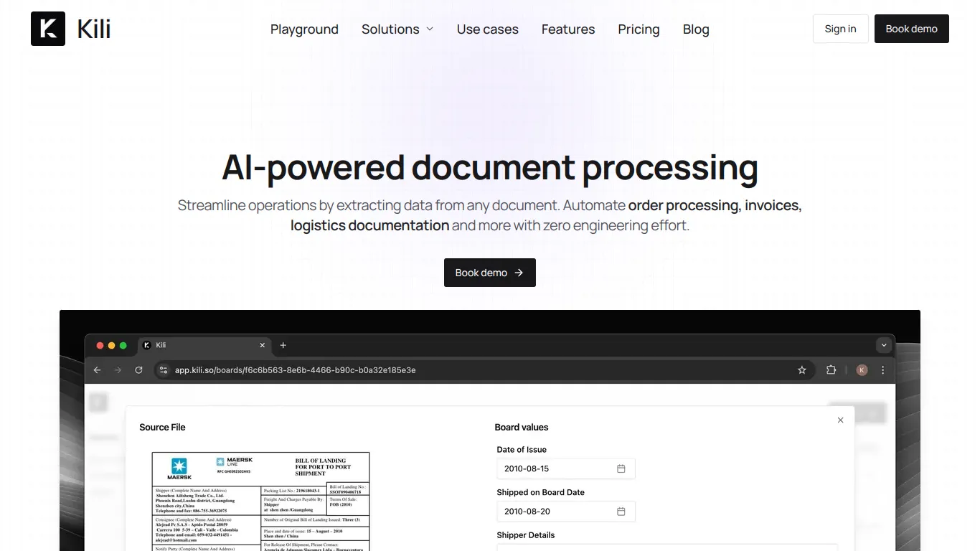Viewport: 980px width, 551px height.
Task: Click Book demo in the header
Action: click(911, 29)
